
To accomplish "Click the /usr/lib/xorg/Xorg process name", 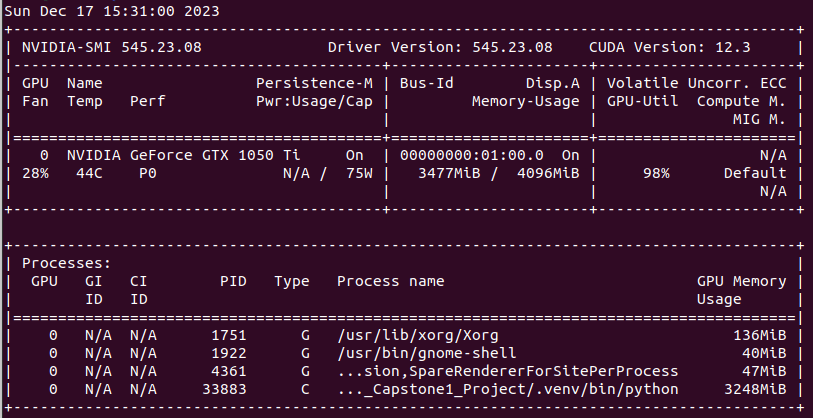I will click(418, 335).
